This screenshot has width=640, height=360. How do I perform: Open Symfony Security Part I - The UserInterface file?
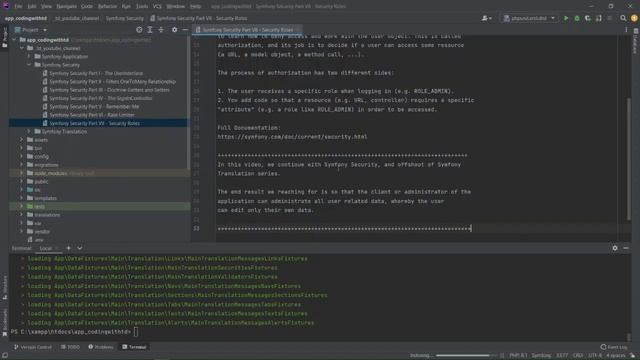pos(96,73)
